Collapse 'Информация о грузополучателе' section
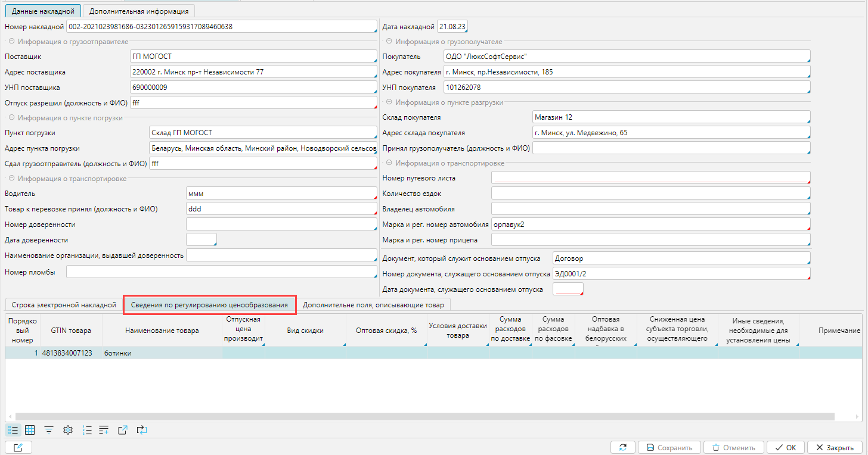868x455 pixels. (389, 42)
